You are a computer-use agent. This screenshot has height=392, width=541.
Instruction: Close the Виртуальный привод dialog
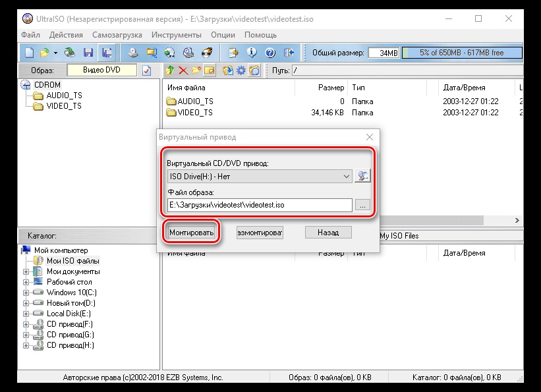(370, 137)
